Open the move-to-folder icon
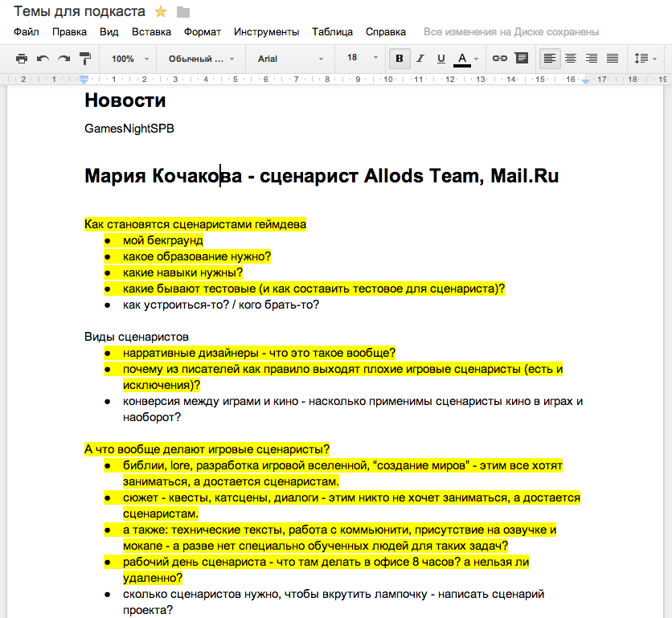This screenshot has width=672, height=618. 183,12
